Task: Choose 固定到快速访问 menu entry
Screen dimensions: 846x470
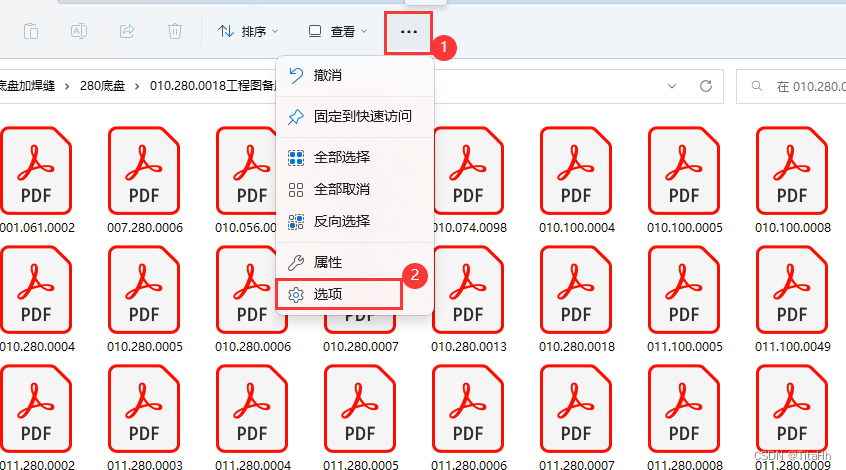Action: (x=354, y=116)
